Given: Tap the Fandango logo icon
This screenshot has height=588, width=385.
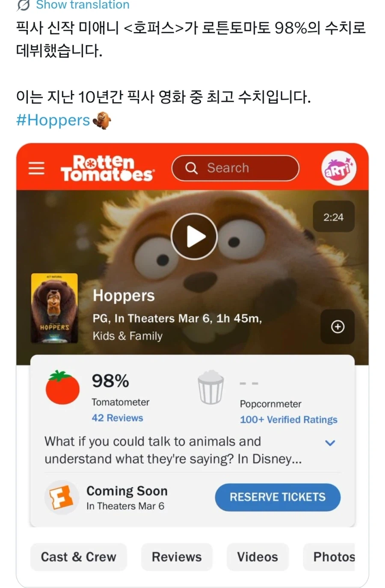Looking at the screenshot, I should click(62, 497).
